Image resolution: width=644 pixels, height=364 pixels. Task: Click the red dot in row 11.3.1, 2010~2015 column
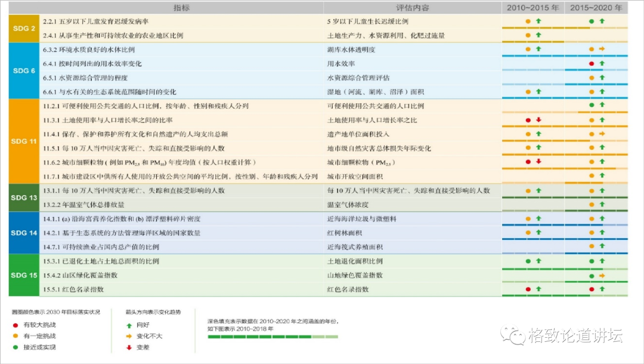click(x=528, y=120)
